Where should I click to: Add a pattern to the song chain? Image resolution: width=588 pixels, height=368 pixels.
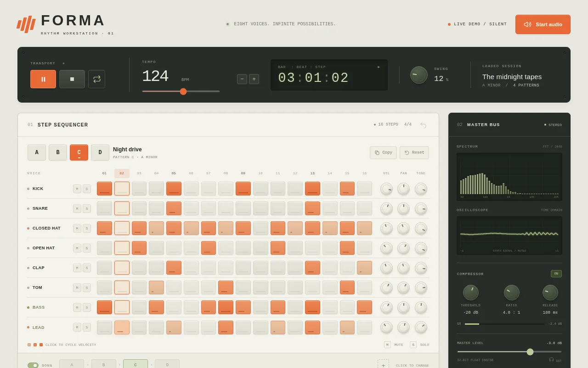(x=383, y=364)
